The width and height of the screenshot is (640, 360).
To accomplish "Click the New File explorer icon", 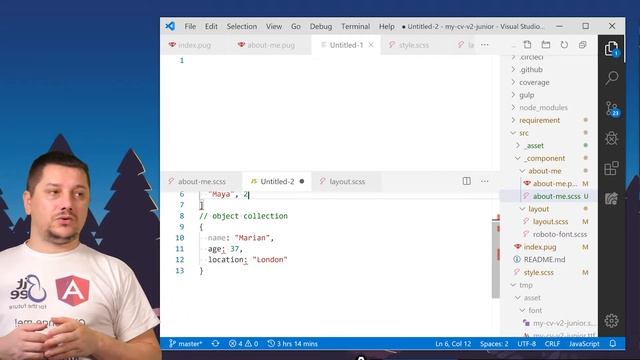I will (527, 44).
